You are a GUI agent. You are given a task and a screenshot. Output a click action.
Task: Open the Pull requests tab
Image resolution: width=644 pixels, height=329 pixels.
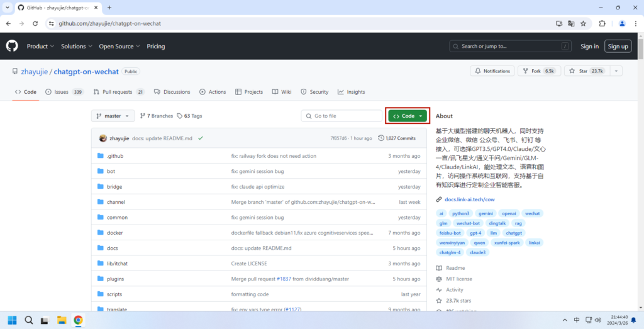[x=119, y=92]
